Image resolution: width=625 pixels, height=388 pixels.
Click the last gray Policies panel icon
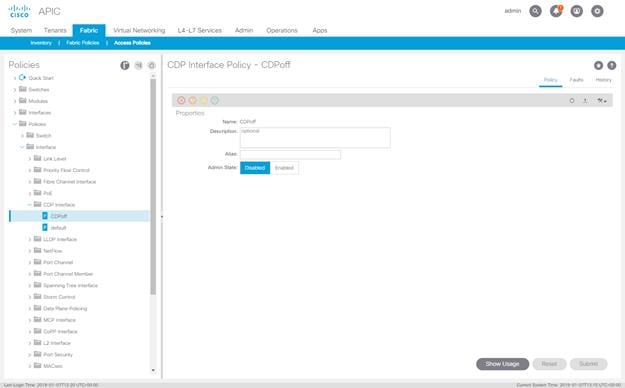[151, 65]
